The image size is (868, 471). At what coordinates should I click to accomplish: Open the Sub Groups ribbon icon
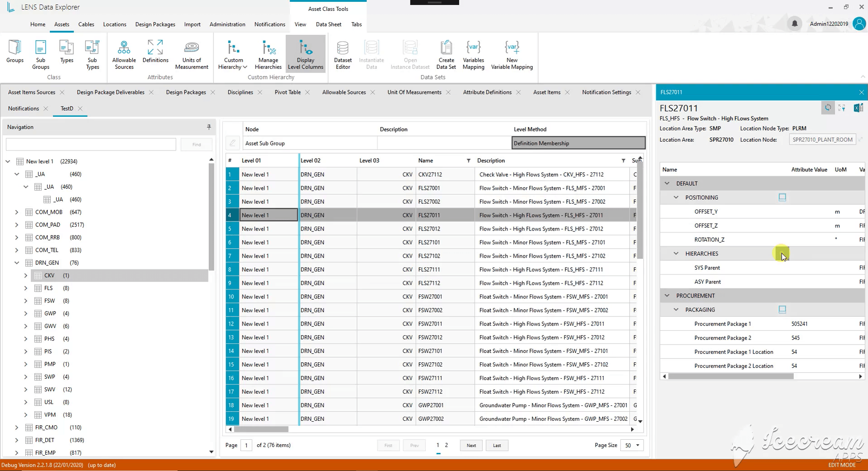click(x=40, y=54)
